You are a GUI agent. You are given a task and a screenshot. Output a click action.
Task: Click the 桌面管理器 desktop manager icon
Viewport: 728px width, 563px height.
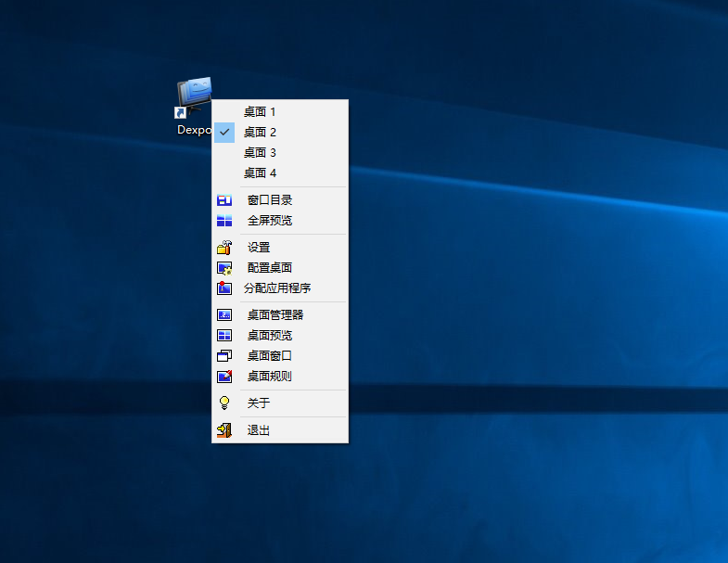point(224,315)
